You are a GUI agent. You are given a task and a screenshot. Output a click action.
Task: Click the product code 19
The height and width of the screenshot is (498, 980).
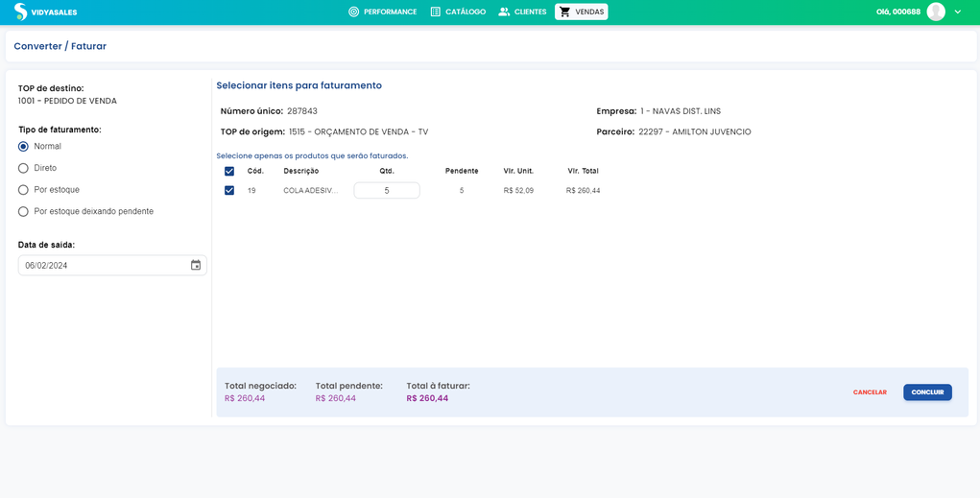tap(251, 191)
